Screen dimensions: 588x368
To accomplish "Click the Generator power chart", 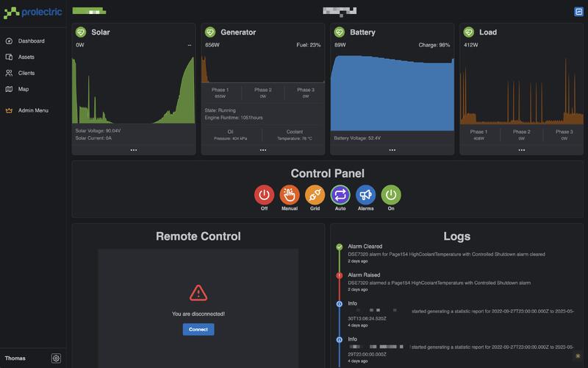I will (x=263, y=68).
